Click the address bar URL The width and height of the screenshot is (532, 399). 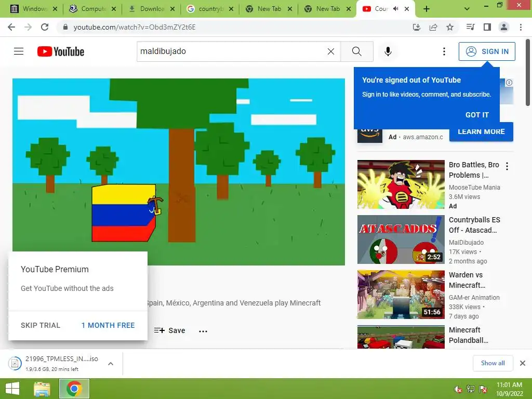pyautogui.click(x=135, y=27)
